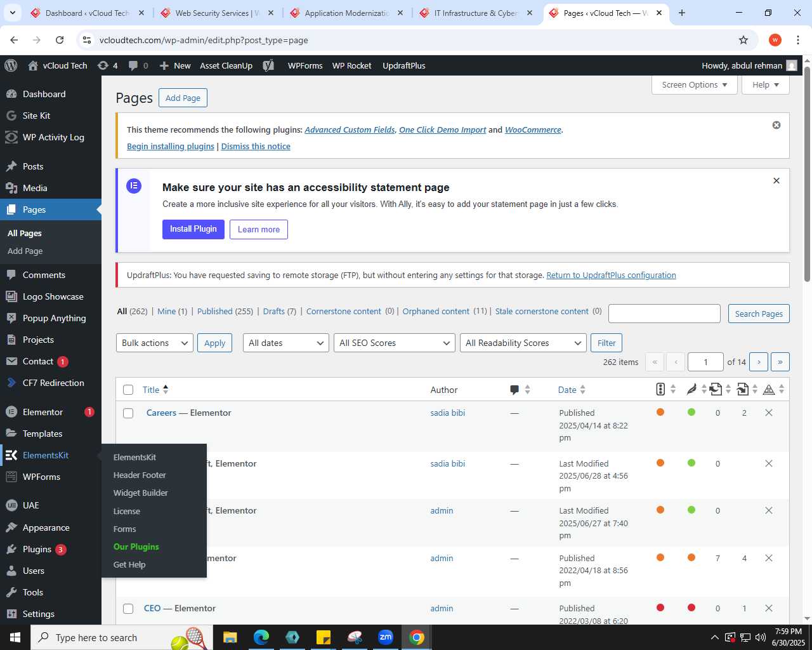This screenshot has height=650, width=812.
Task: Click the Dashboard sidebar icon
Action: click(11, 94)
